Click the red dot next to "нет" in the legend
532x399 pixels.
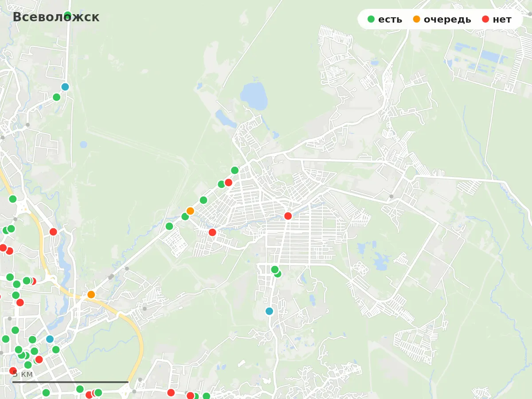pos(485,19)
